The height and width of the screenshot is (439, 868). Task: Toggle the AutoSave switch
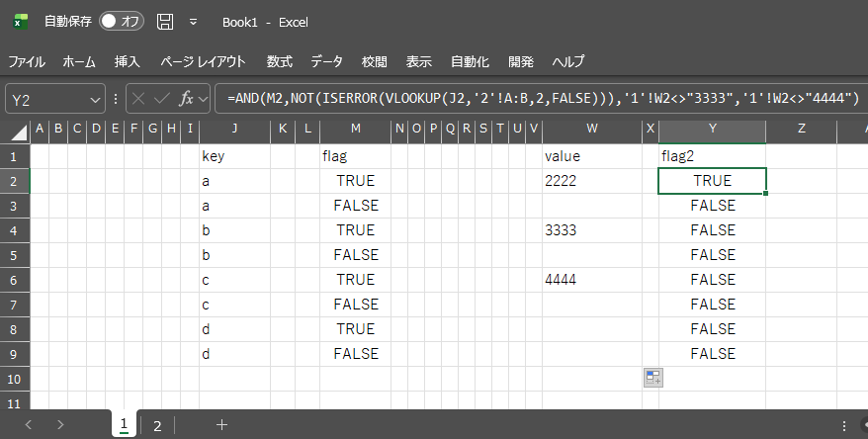click(x=122, y=21)
